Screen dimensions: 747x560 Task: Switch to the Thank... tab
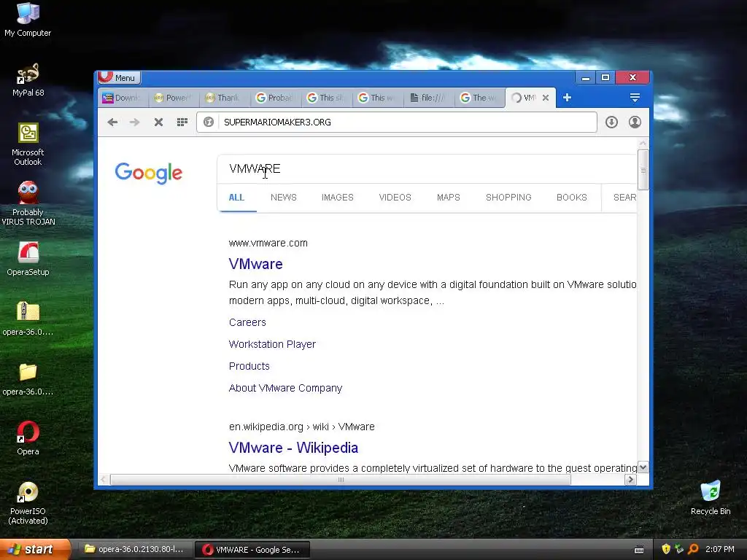click(225, 98)
